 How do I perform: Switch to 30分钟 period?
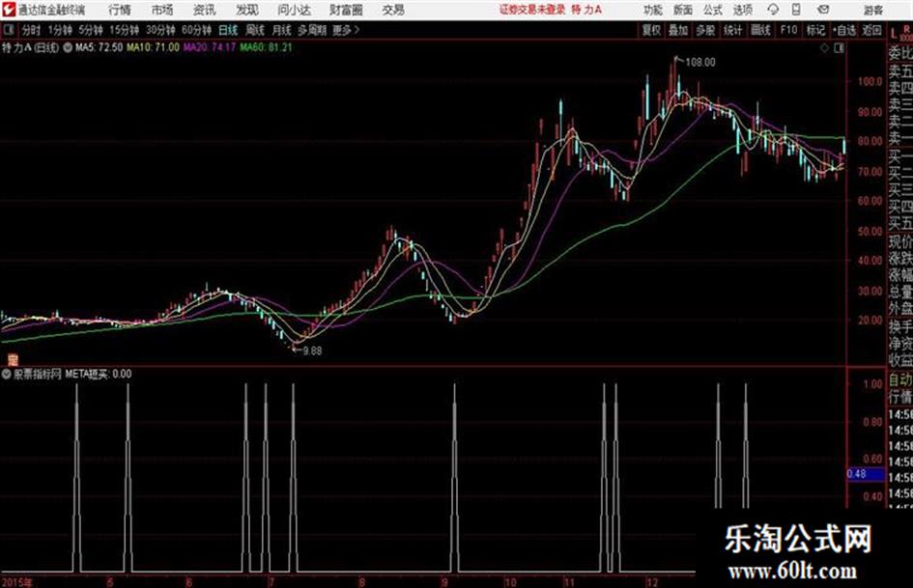point(160,30)
